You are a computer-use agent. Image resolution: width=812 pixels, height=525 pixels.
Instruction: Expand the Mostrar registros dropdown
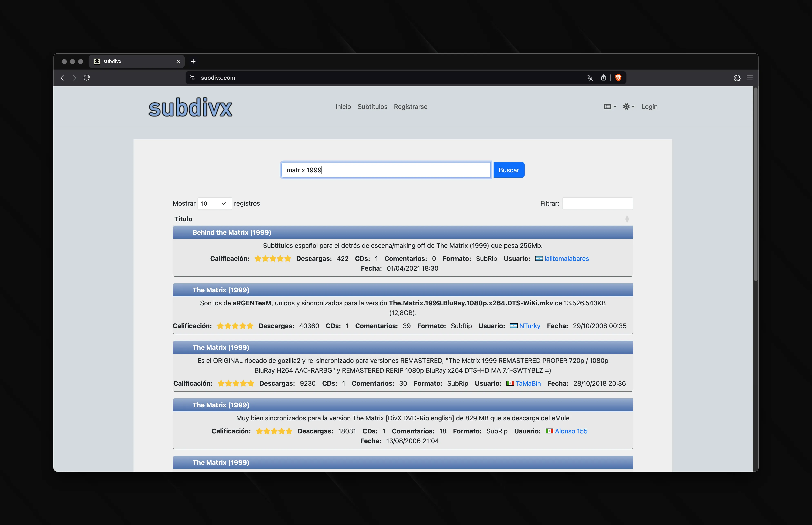[215, 204]
